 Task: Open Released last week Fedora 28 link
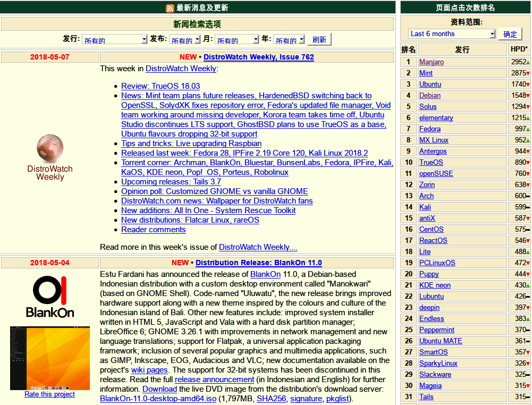click(244, 153)
